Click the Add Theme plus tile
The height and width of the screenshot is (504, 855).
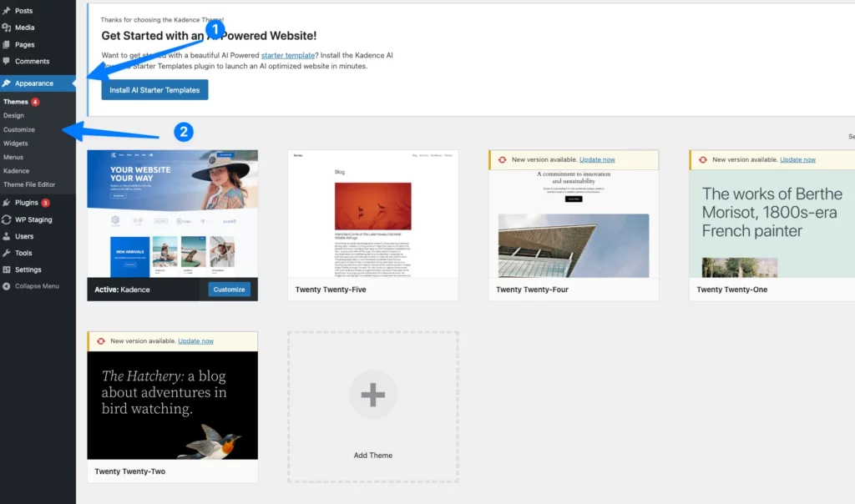[x=372, y=395]
